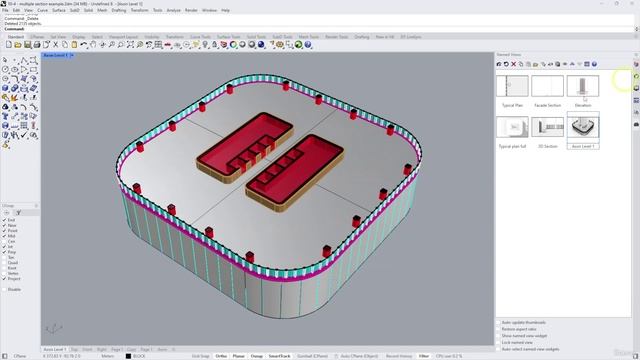Switch to the Standard toolbar tab

(x=16, y=37)
